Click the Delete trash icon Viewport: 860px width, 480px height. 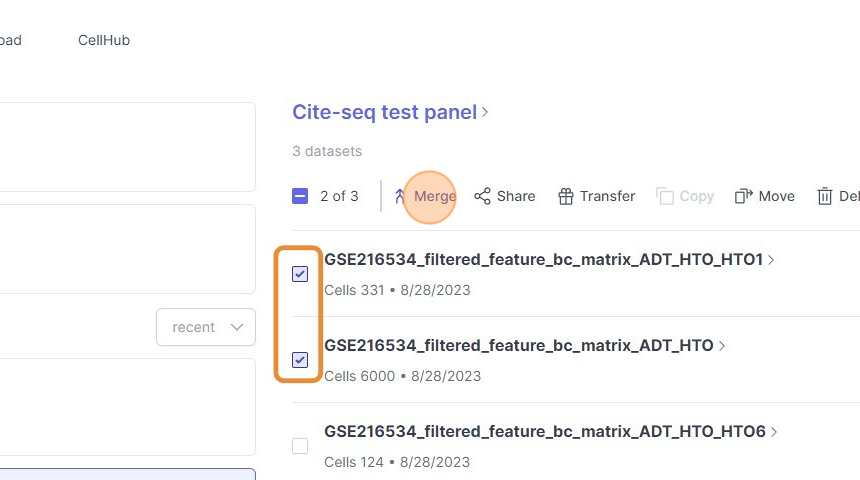[x=825, y=196]
